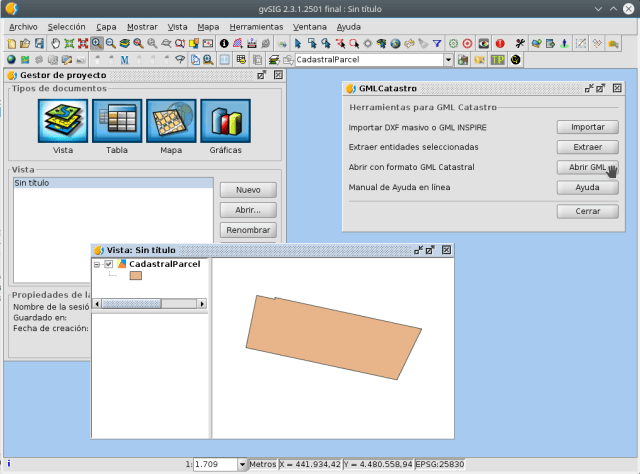Viewport: 640px width, 474px height.
Task: Click the CadastralParcel legend color swatch
Action: tap(135, 276)
